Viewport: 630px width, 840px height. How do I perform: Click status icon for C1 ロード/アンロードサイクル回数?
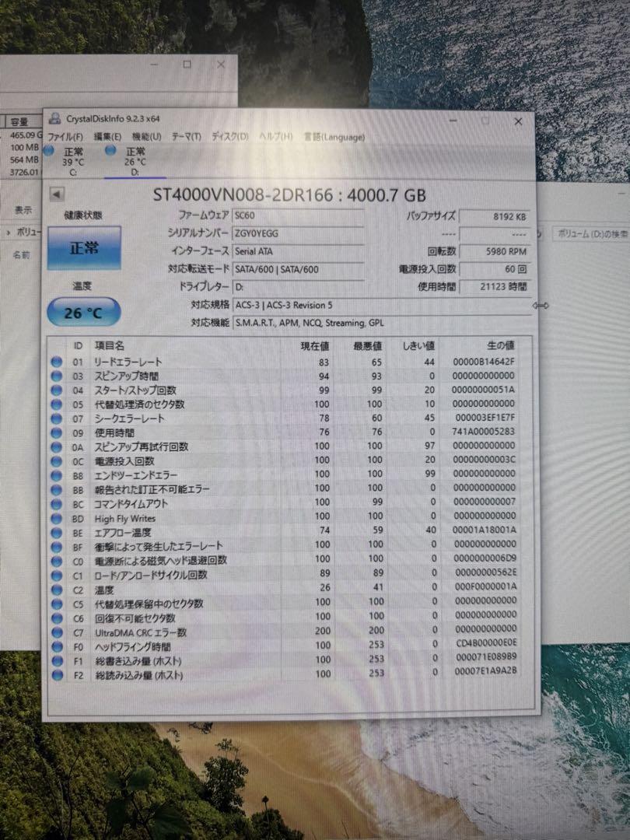click(56, 576)
